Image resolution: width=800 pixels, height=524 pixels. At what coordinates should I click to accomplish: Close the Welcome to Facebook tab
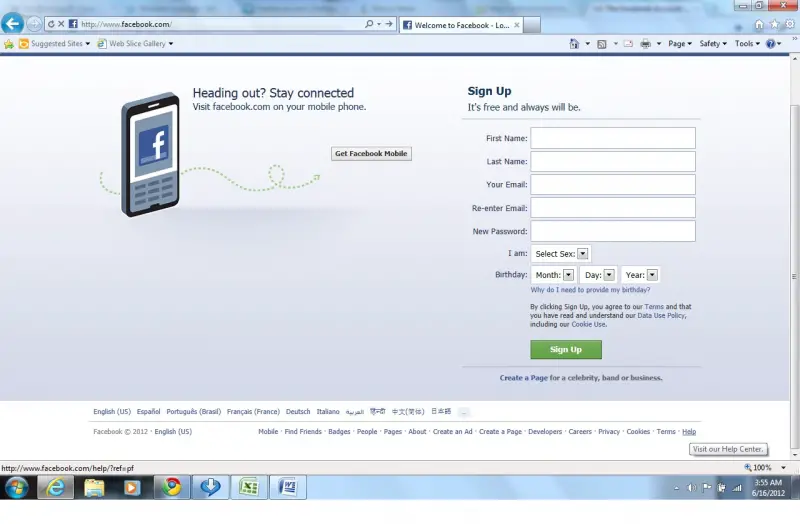[x=516, y=25]
